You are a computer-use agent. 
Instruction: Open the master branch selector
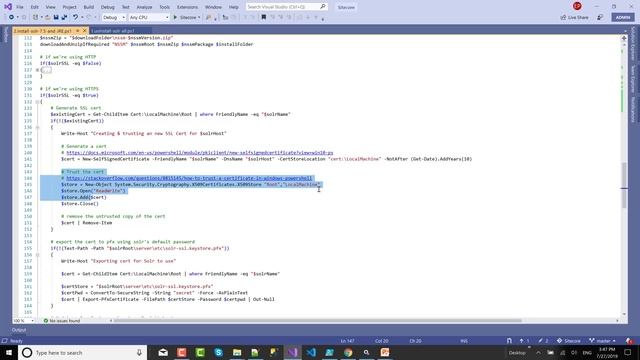[x=602, y=341]
